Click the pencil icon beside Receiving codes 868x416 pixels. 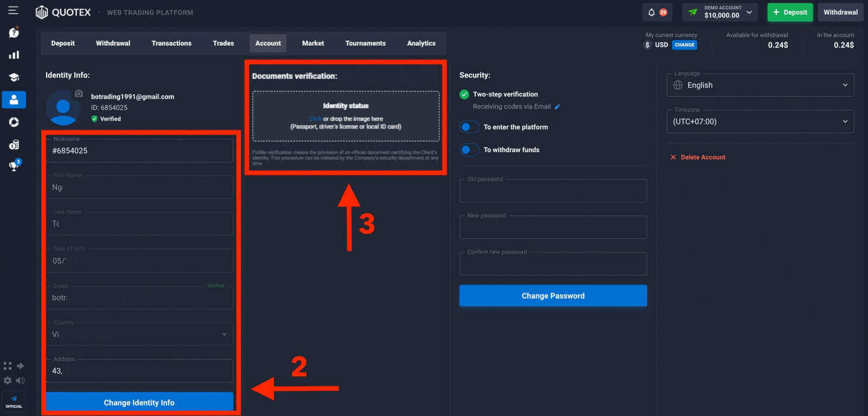[557, 107]
